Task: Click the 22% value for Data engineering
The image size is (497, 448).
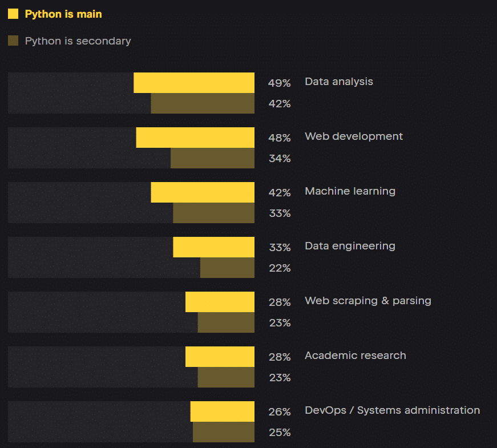Action: [x=280, y=268]
